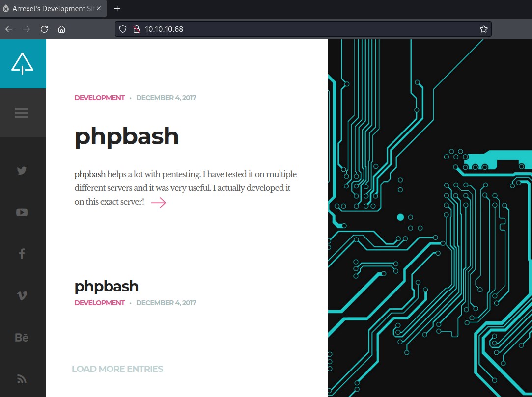The width and height of the screenshot is (532, 397).
Task: Go to the browser home page
Action: click(62, 29)
